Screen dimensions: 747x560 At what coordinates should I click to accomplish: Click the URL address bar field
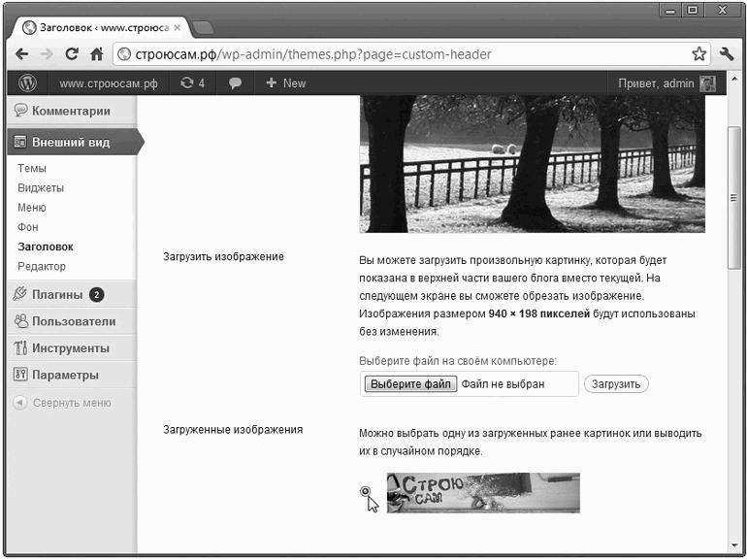[x=411, y=54]
